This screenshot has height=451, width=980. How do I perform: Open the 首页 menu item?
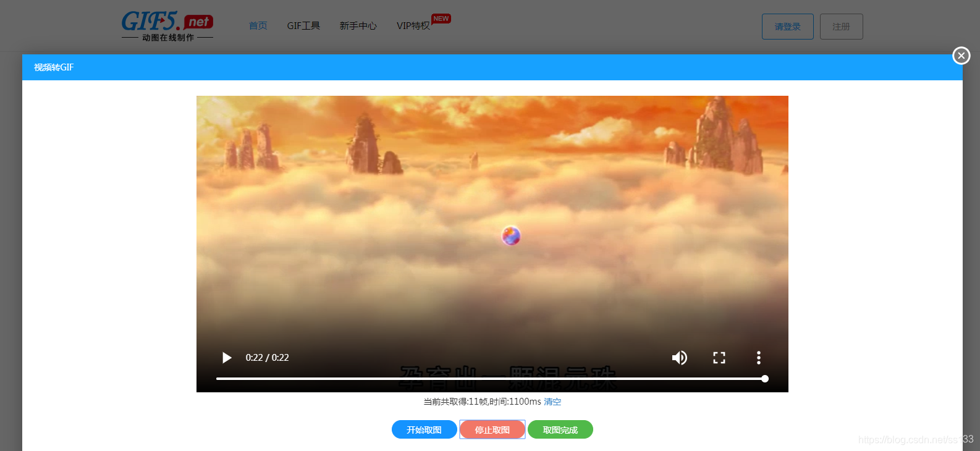(x=258, y=26)
